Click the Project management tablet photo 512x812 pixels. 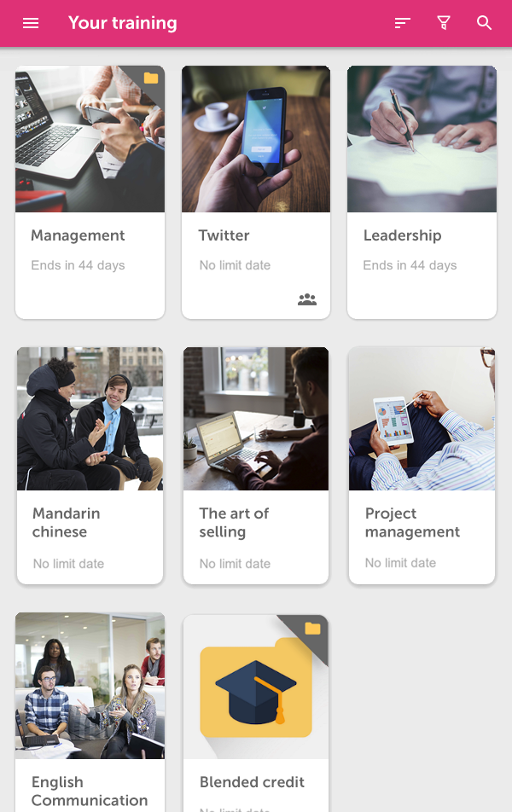pos(422,419)
